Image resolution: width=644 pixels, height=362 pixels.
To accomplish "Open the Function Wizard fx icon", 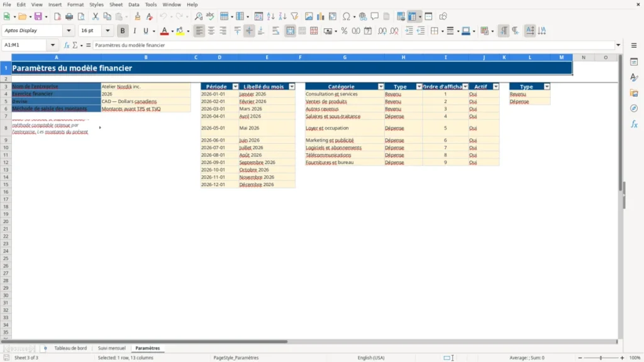I will [x=67, y=45].
